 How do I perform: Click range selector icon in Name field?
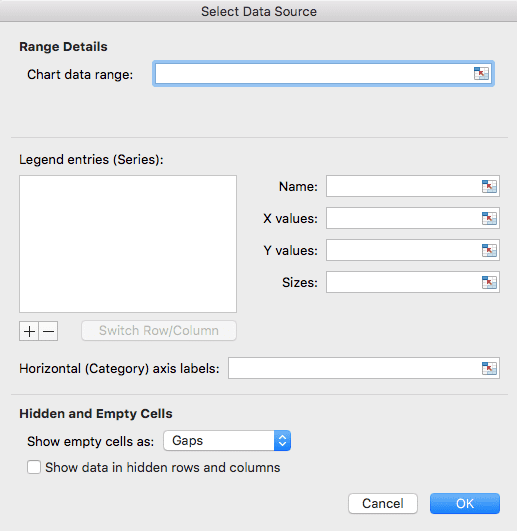[x=489, y=186]
